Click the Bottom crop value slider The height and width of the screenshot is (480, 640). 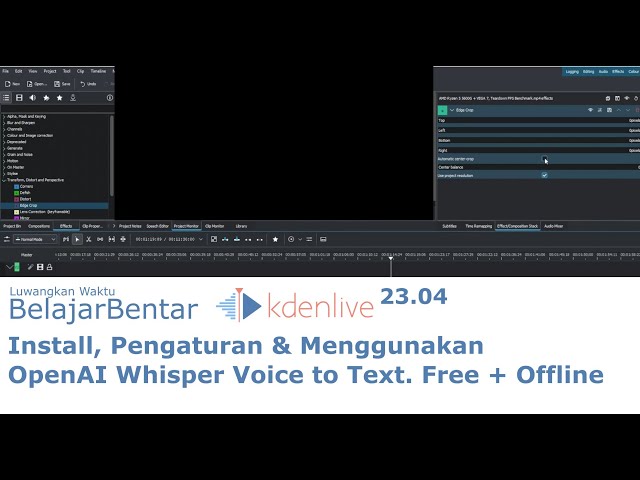[x=538, y=140]
